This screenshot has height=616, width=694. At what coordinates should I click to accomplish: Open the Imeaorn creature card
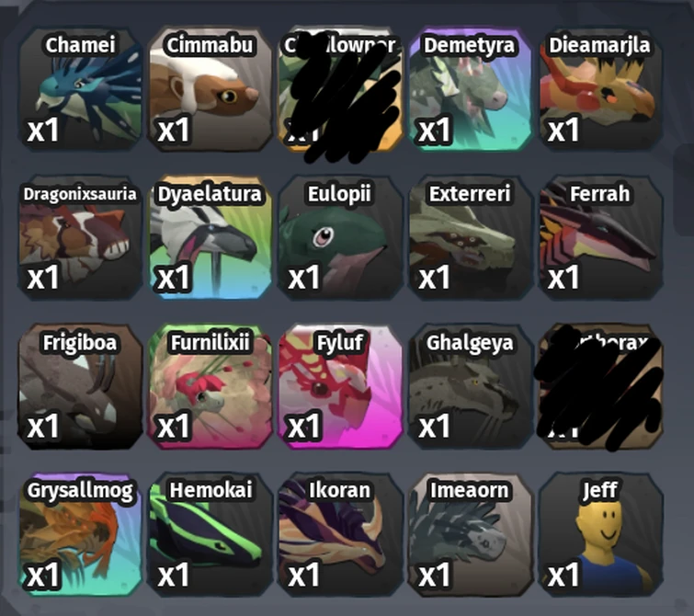click(470, 535)
